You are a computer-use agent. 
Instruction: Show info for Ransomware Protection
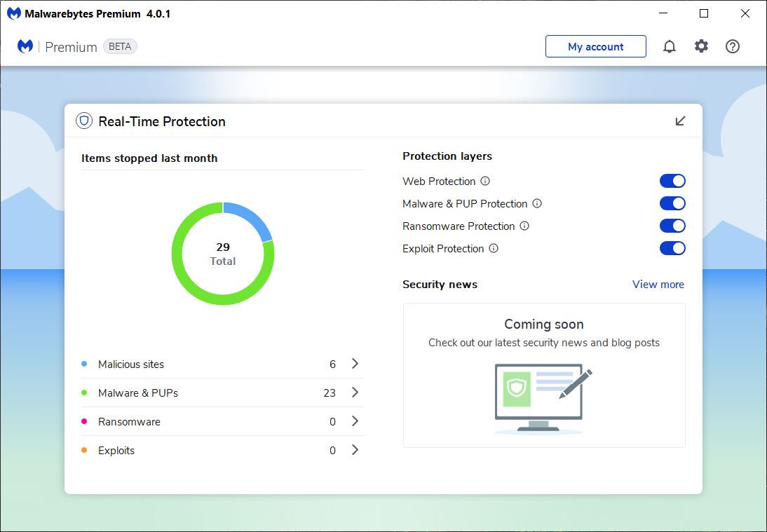(x=524, y=226)
